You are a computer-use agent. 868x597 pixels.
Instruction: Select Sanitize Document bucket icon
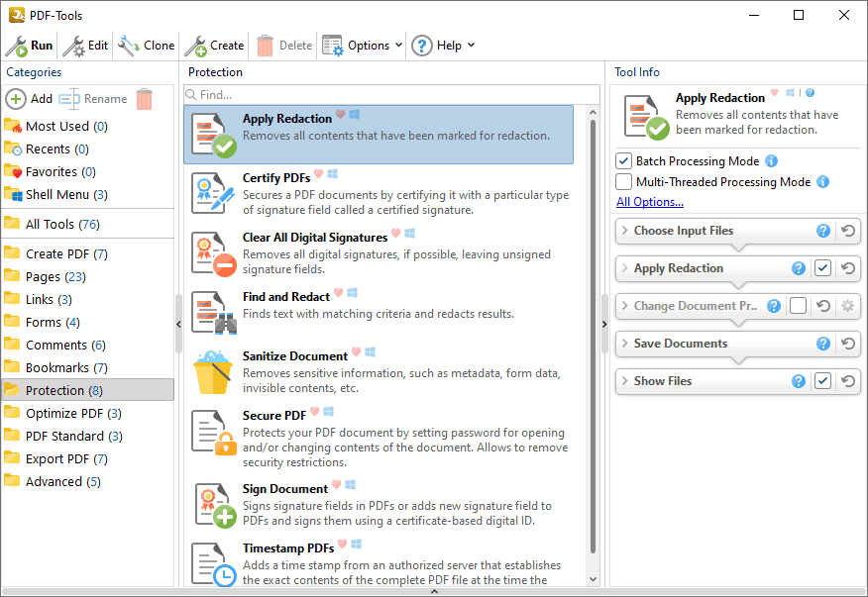click(x=213, y=372)
